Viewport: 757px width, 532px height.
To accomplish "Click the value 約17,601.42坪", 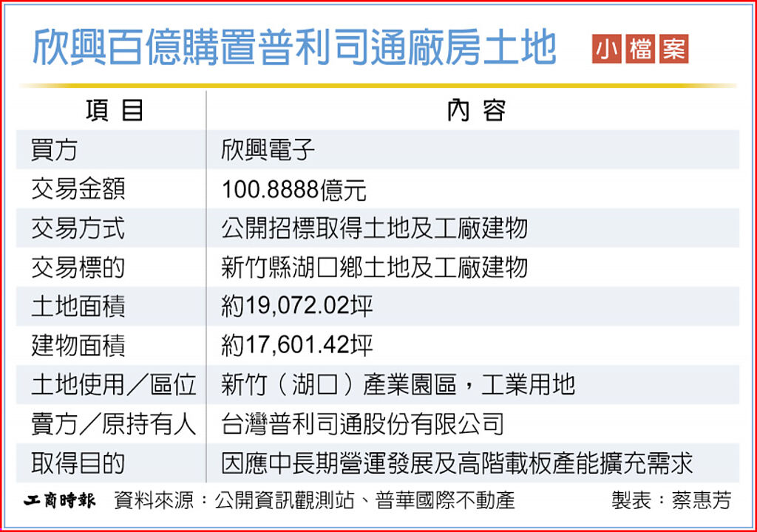I will (x=297, y=345).
